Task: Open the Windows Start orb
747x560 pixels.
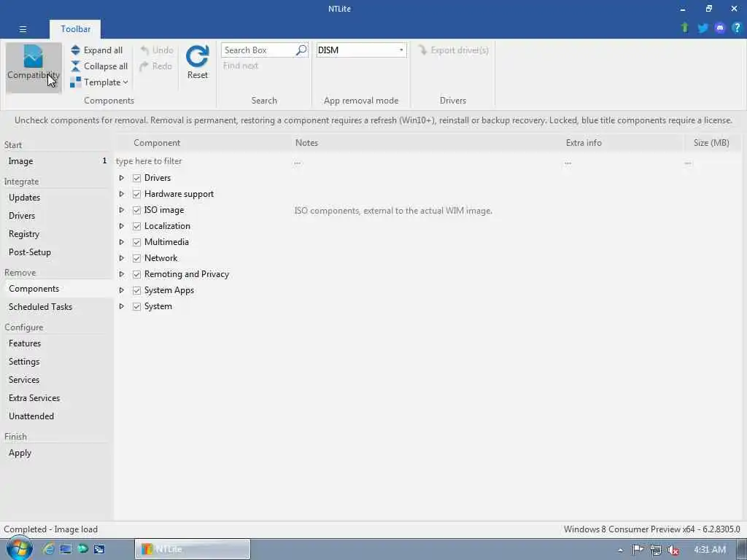Action: point(20,548)
